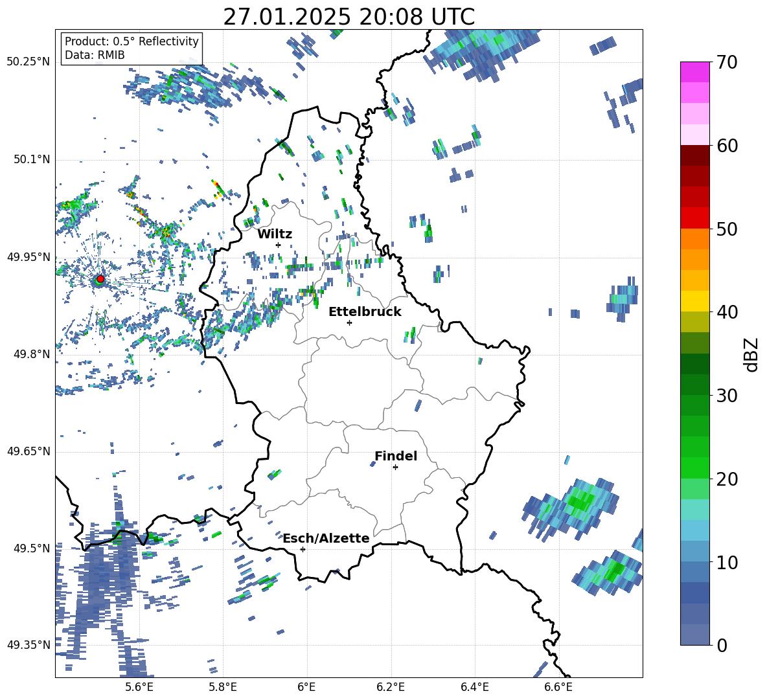Click the Wiltz station cross marker
Screen dimensions: 767x700
tap(279, 245)
